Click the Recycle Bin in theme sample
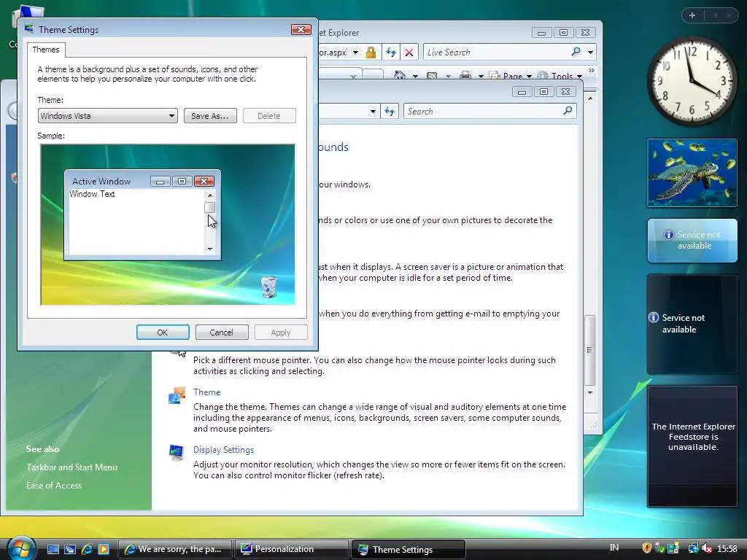747x560 pixels. 268,287
